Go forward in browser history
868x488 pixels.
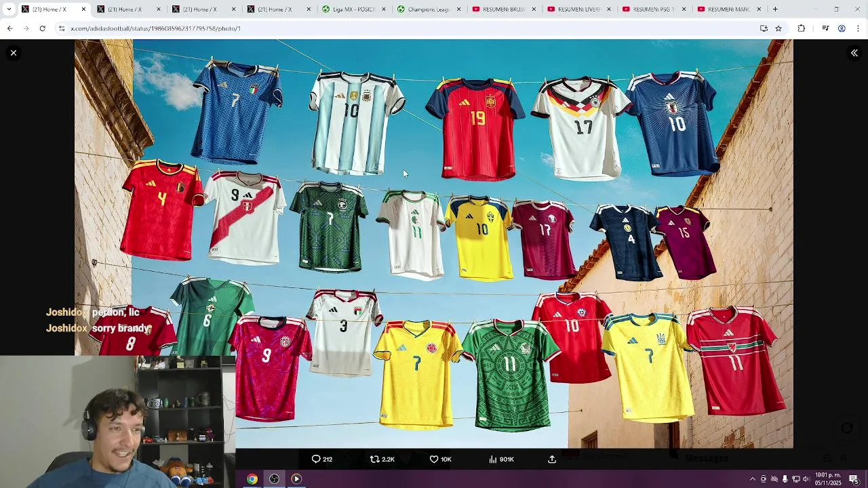[x=26, y=28]
